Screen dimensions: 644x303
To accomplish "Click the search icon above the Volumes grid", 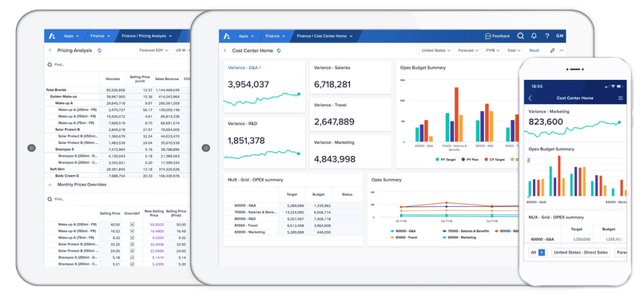I will [x=50, y=65].
